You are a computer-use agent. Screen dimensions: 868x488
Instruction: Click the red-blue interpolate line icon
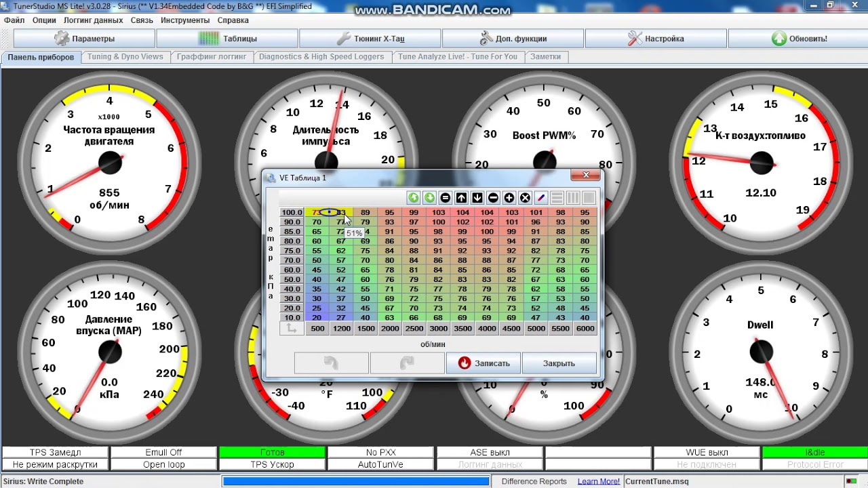pyautogui.click(x=541, y=198)
